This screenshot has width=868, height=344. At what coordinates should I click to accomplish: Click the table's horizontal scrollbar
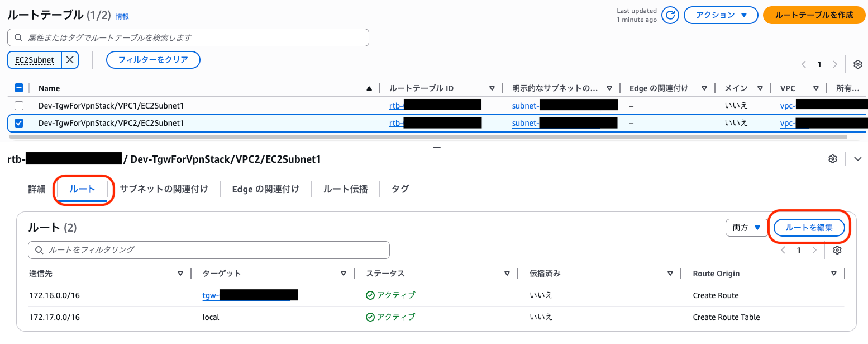click(428, 136)
